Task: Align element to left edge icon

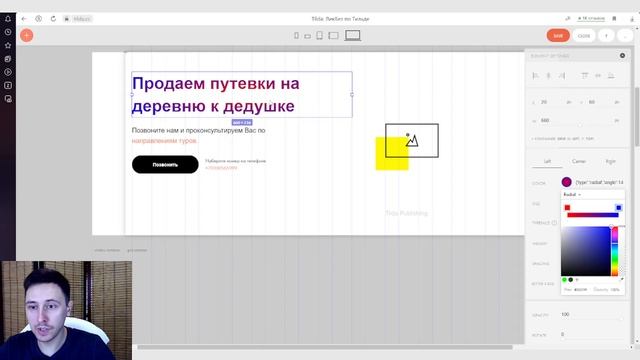Action: 536,76
